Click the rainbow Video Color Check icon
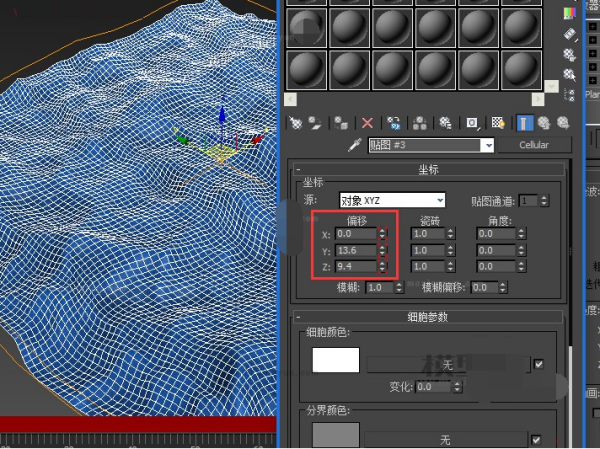600x449 pixels. click(569, 13)
